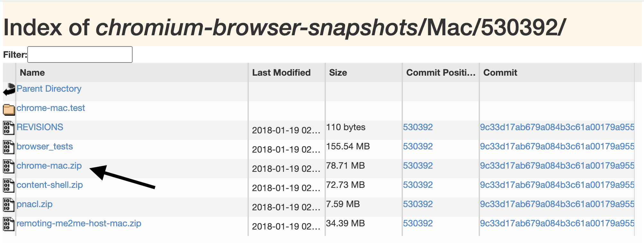Open the commit hash link in chrome-mac.zip row
644x243 pixels.
point(557,166)
